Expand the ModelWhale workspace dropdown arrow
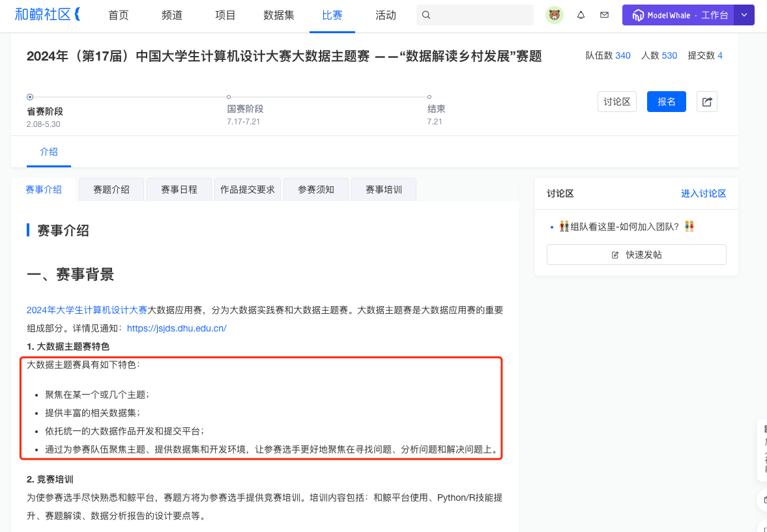The width and height of the screenshot is (767, 532). click(744, 15)
